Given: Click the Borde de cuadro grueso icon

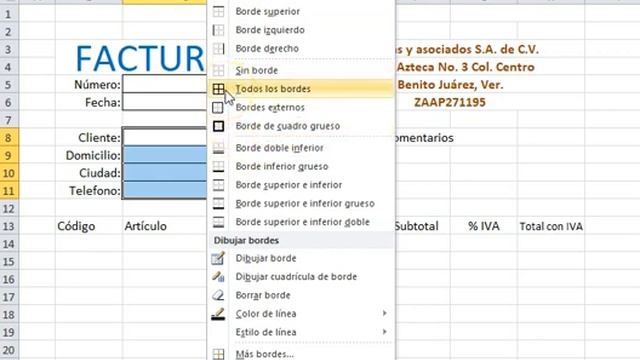Looking at the screenshot, I should 218,126.
